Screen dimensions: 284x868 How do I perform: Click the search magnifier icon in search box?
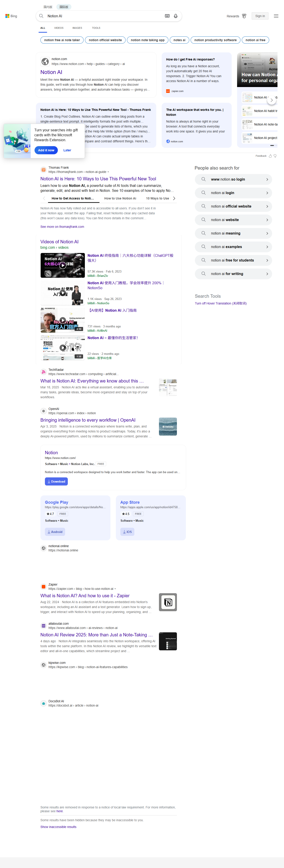(41, 16)
